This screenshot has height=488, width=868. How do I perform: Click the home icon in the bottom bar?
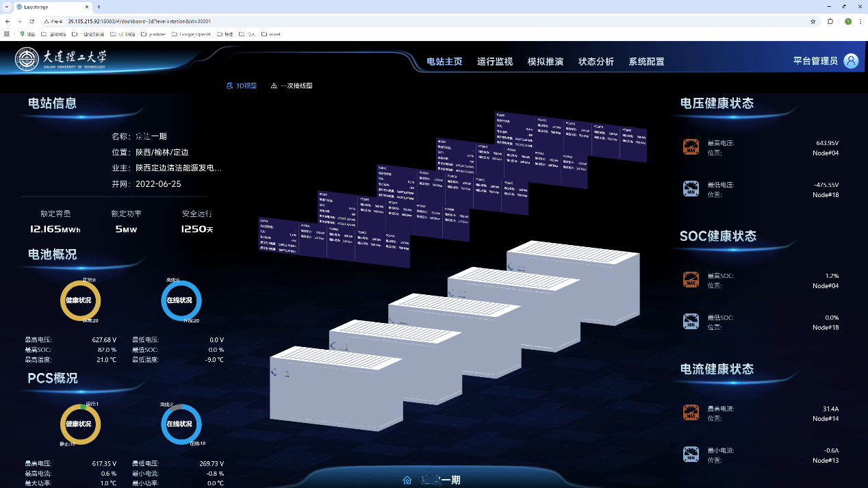407,480
